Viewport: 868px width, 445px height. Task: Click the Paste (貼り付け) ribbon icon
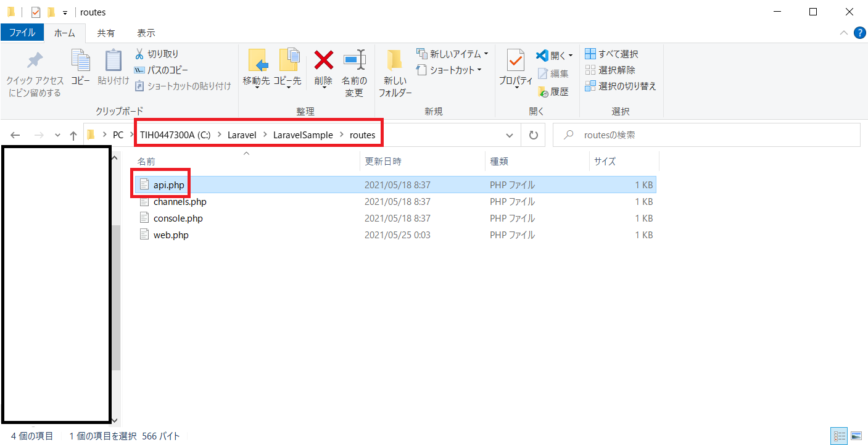click(114, 60)
